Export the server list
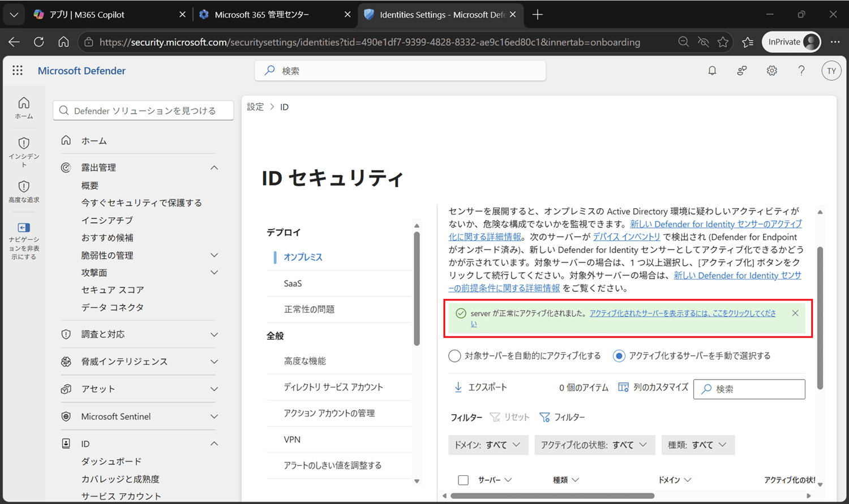The image size is (849, 504). pyautogui.click(x=481, y=387)
